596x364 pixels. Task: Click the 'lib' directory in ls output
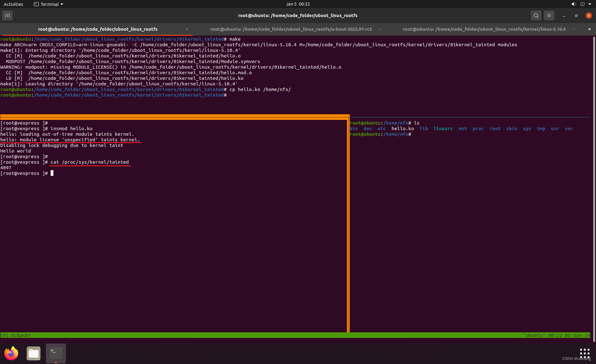[x=424, y=129]
